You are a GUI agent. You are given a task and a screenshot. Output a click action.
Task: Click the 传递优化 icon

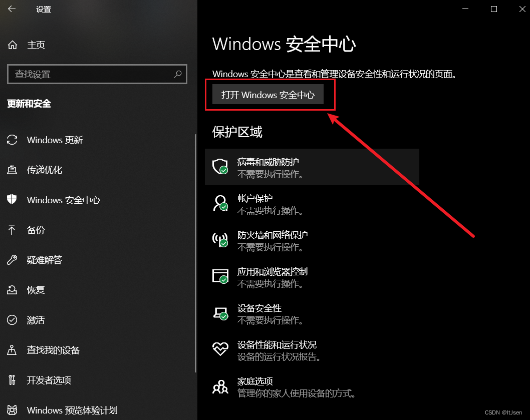coord(12,170)
